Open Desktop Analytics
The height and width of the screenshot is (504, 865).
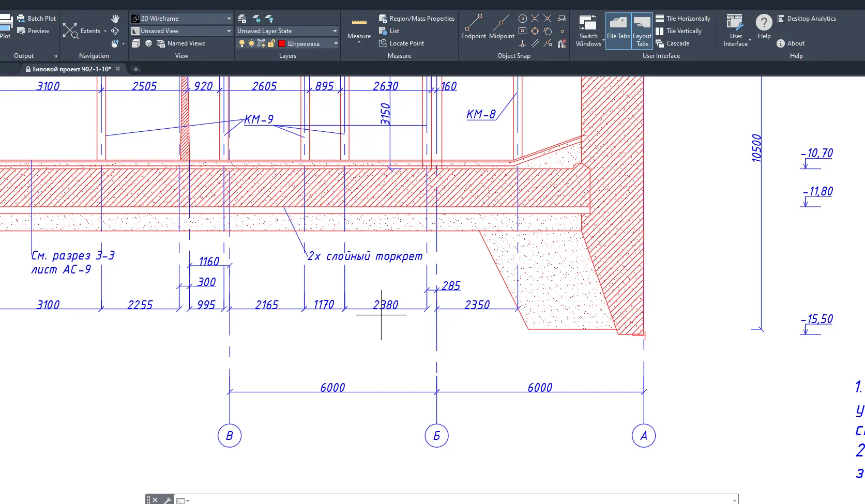[807, 19]
